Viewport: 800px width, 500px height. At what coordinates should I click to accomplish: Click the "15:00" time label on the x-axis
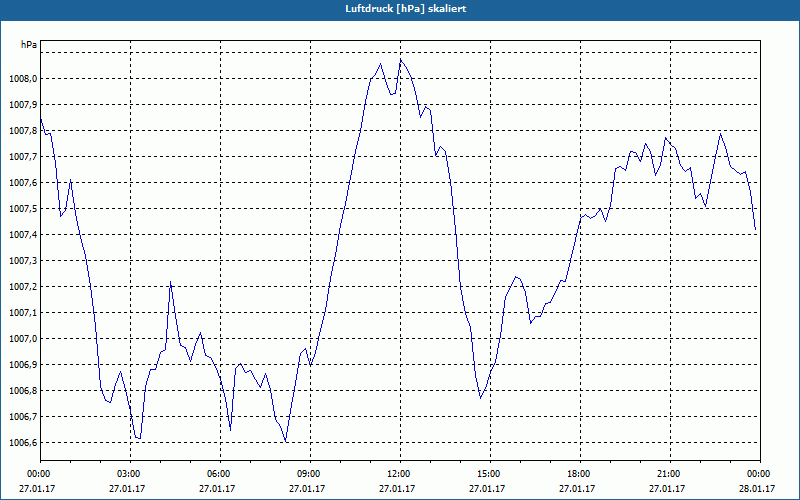(x=490, y=474)
